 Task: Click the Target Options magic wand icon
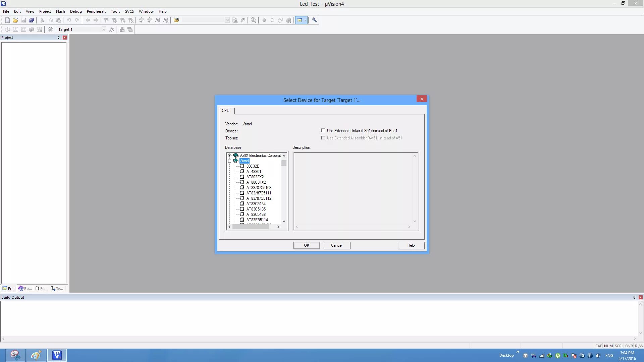point(112,29)
